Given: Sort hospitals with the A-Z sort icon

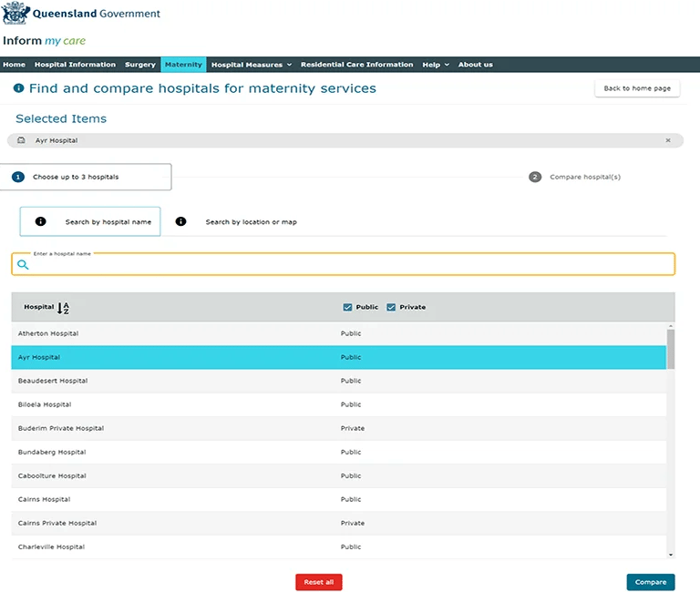Looking at the screenshot, I should [64, 308].
